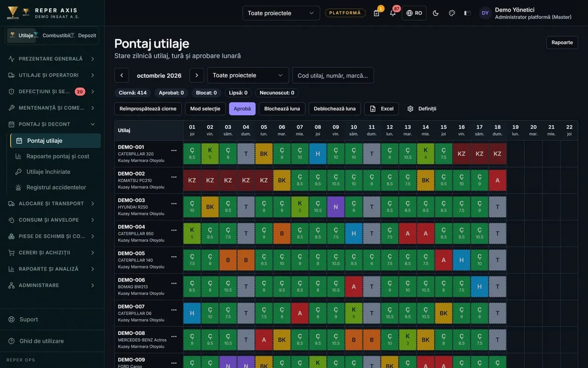Open Utilaje închiriate sidebar item
This screenshot has width=588, height=368.
pos(56,172)
